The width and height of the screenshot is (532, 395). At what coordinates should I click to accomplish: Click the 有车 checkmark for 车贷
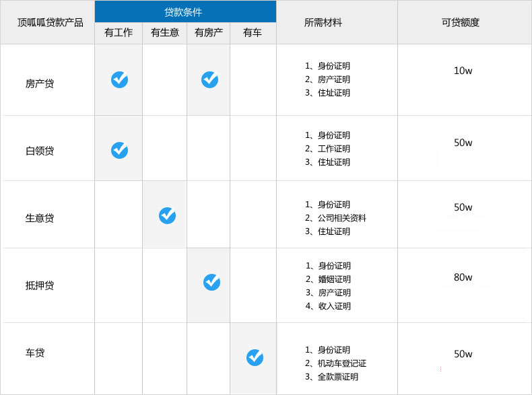point(255,357)
